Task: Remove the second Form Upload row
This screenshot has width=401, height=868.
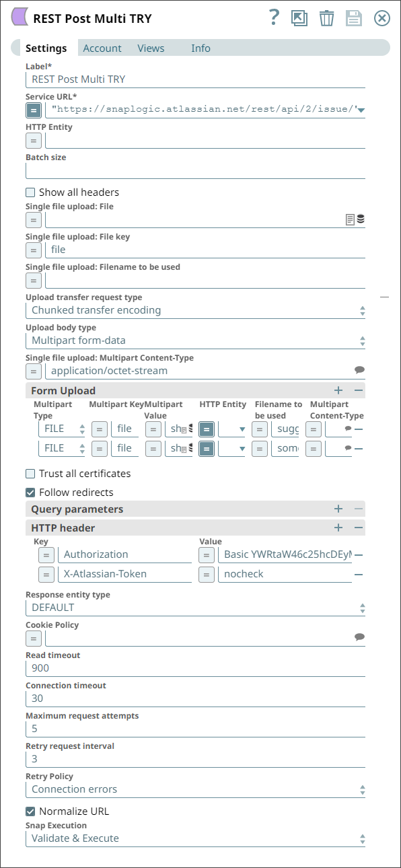Action: pos(359,448)
